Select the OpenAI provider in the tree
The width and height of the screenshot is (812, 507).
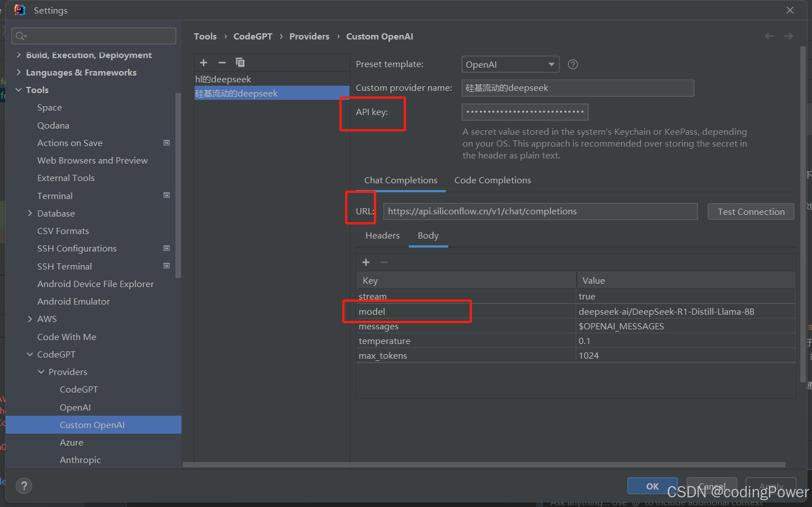[75, 407]
